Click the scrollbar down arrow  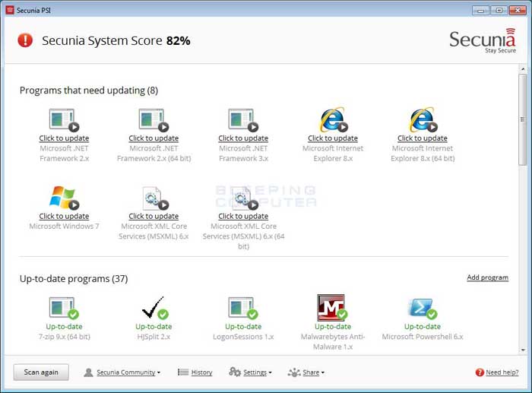point(523,350)
